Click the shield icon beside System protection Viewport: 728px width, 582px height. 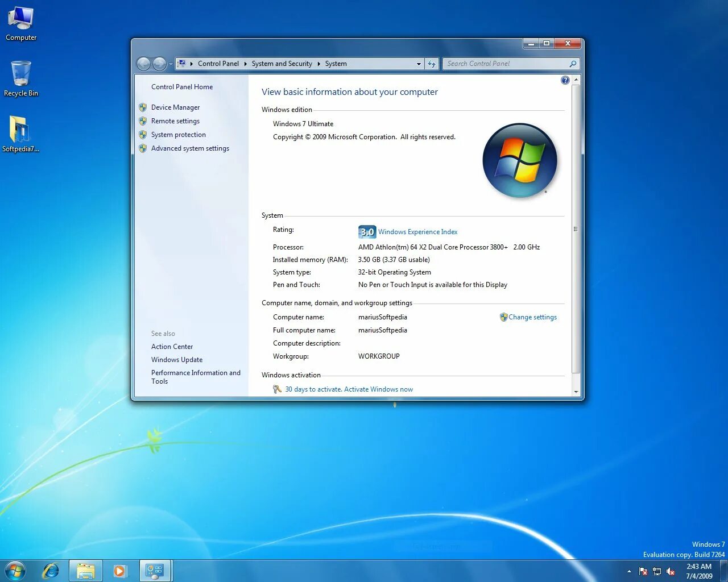(143, 135)
